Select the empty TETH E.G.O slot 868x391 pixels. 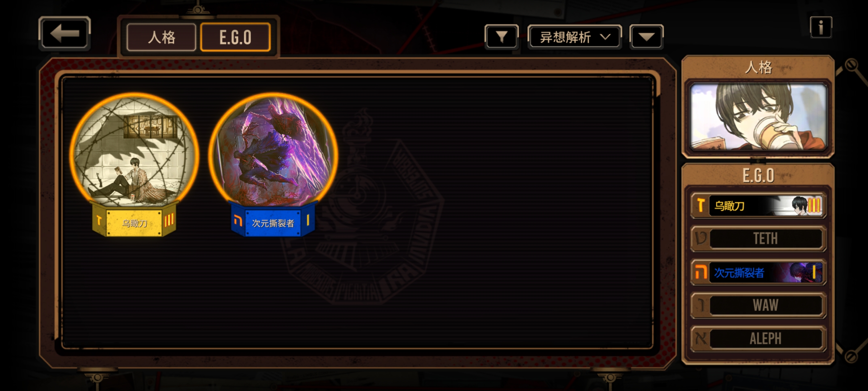coord(758,239)
